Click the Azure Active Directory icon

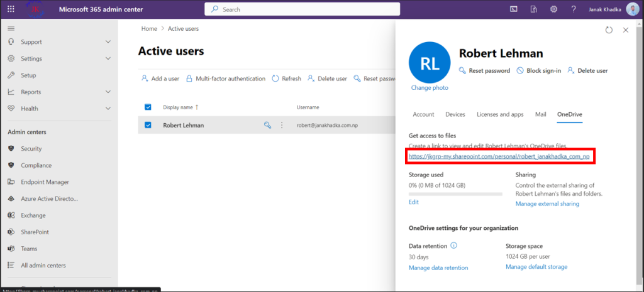[11, 198]
